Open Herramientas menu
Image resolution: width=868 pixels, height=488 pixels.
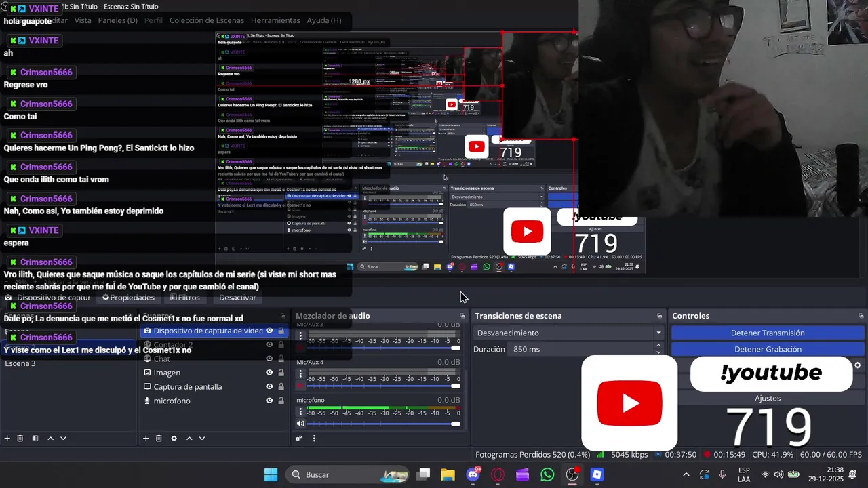275,20
